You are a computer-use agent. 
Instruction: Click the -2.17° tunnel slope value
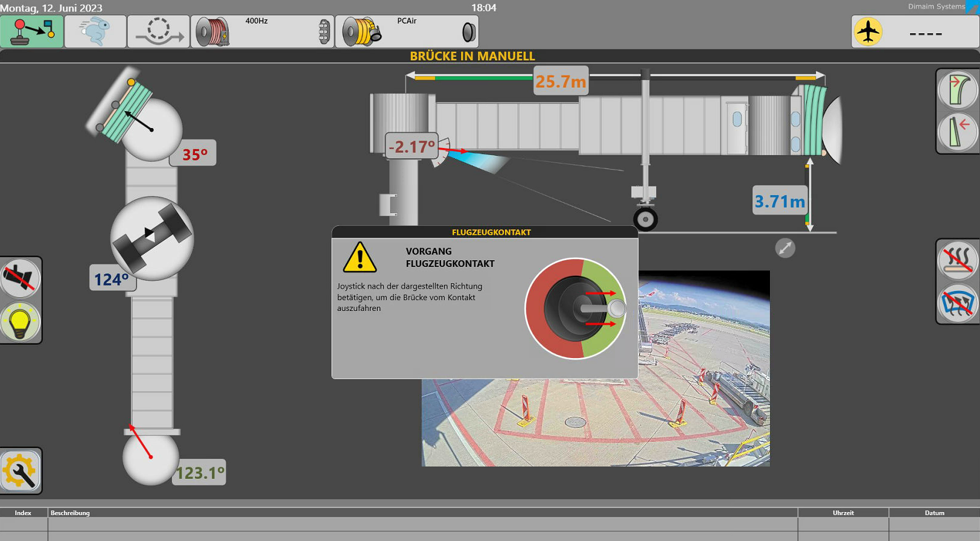412,146
